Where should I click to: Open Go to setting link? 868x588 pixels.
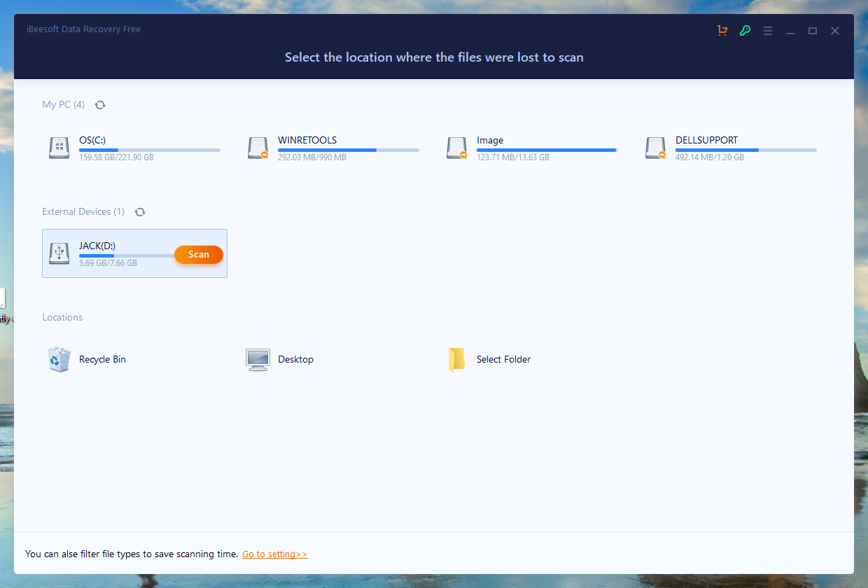[x=275, y=554]
